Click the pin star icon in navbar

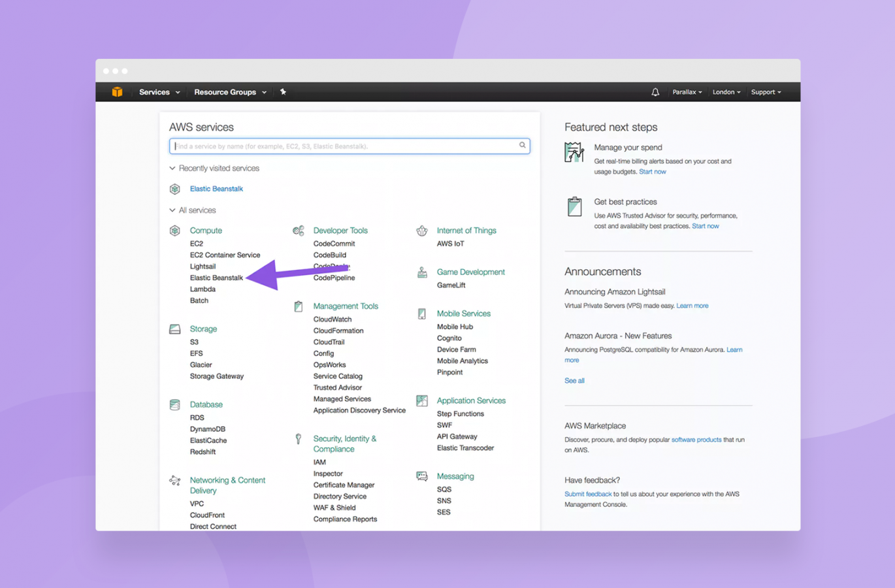pos(283,92)
